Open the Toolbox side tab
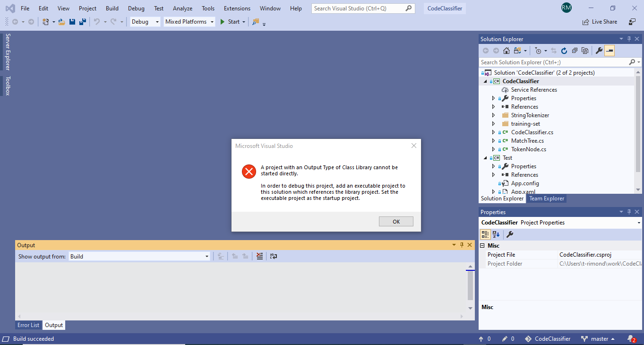Viewport: 644px width, 345px height. [8, 86]
